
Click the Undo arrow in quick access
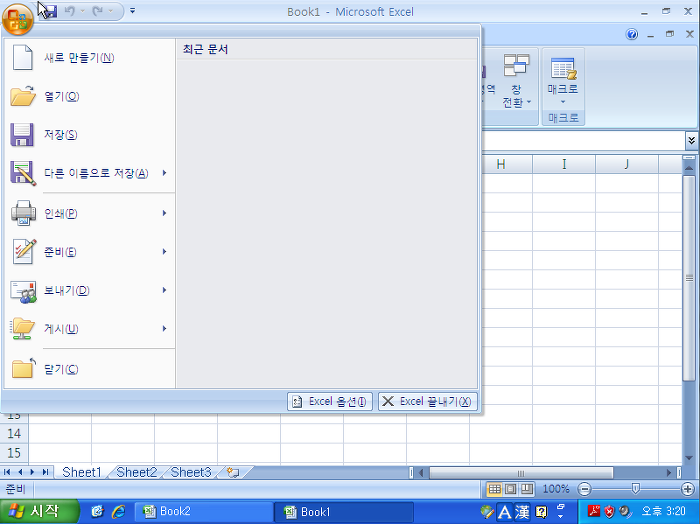coord(70,11)
